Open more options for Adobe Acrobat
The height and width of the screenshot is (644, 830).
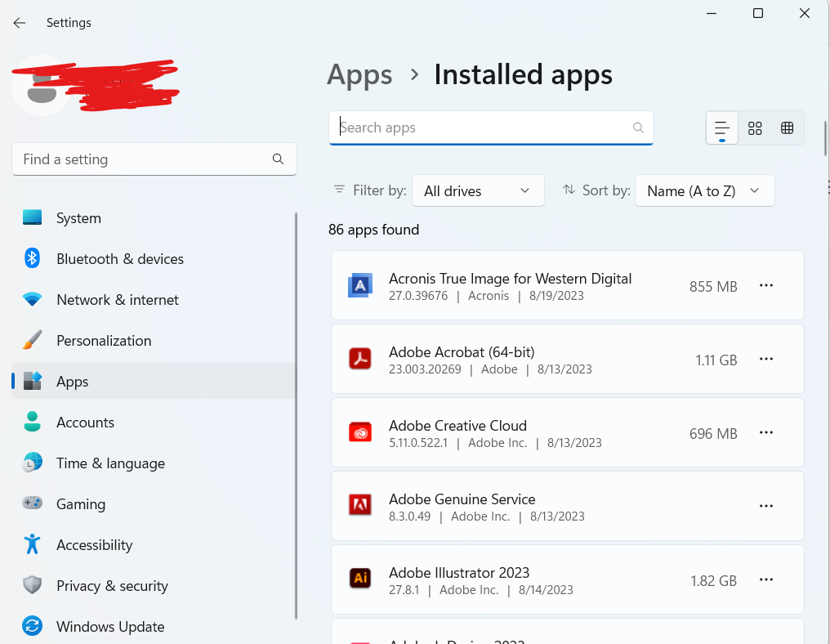766,359
